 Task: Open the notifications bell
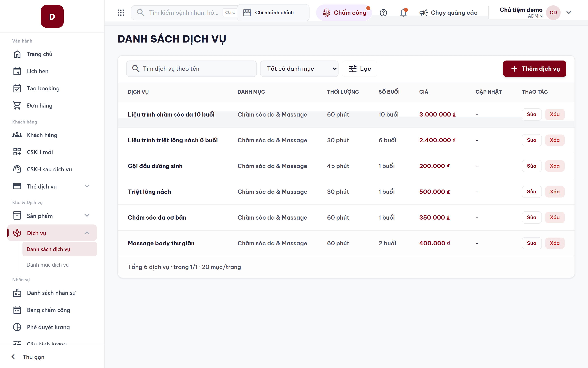403,13
